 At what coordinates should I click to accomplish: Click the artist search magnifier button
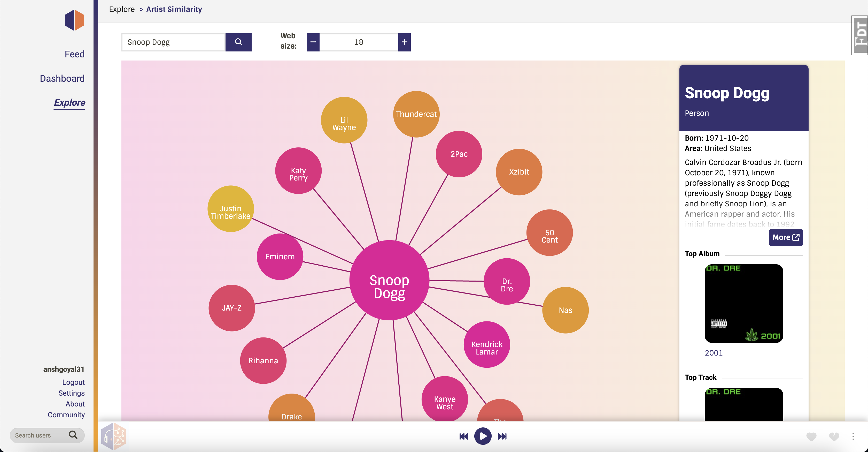[x=238, y=42]
